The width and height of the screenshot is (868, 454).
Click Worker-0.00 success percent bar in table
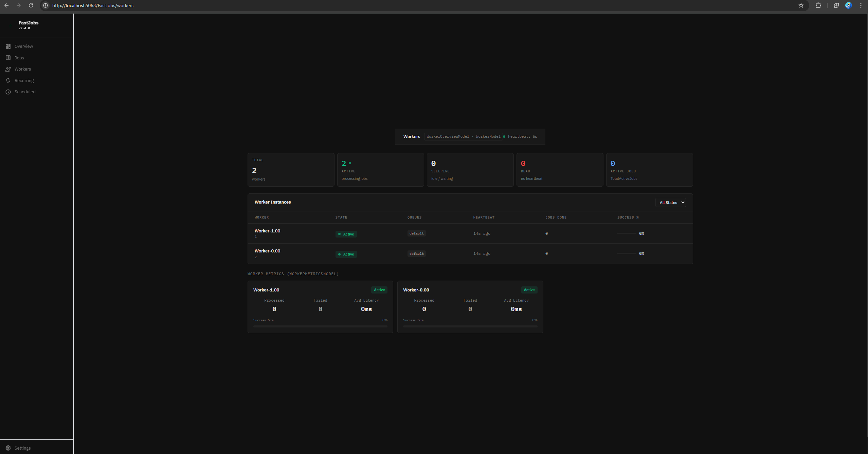click(x=627, y=253)
